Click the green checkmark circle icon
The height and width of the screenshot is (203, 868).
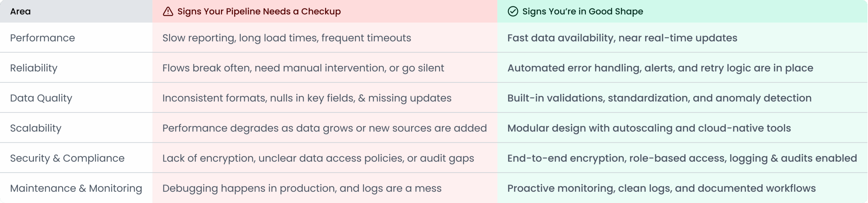tap(513, 12)
